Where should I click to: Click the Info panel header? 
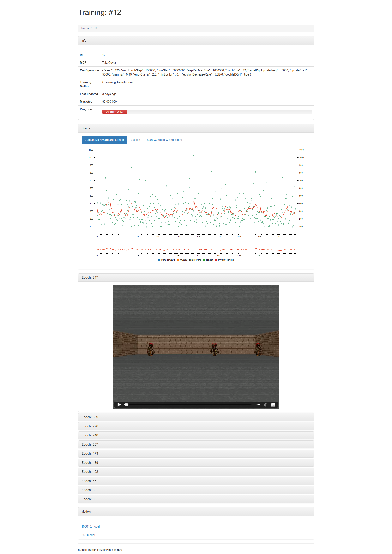click(196, 41)
